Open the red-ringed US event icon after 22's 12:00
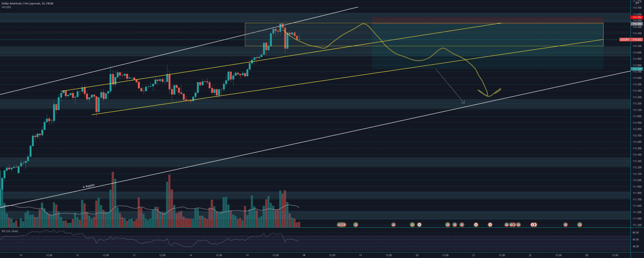Image resolution: width=644 pixels, height=258 pixels. click(566, 225)
